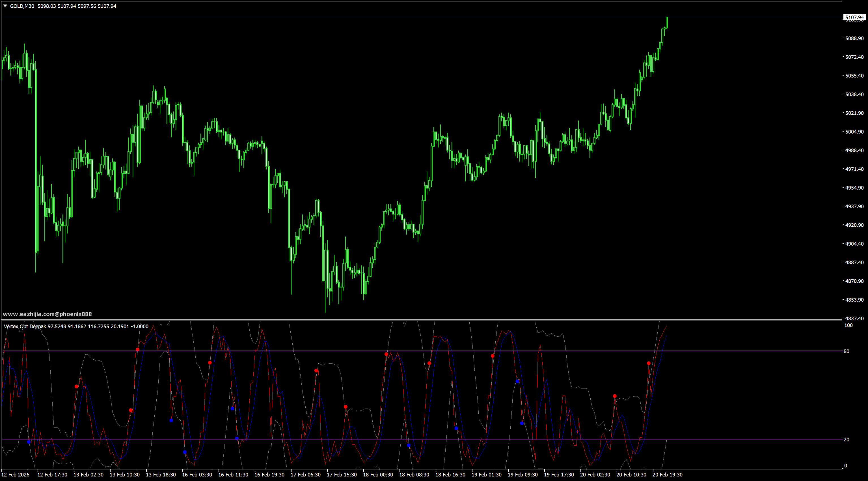Click the 13 Feb 02:30 time label

click(x=88, y=474)
